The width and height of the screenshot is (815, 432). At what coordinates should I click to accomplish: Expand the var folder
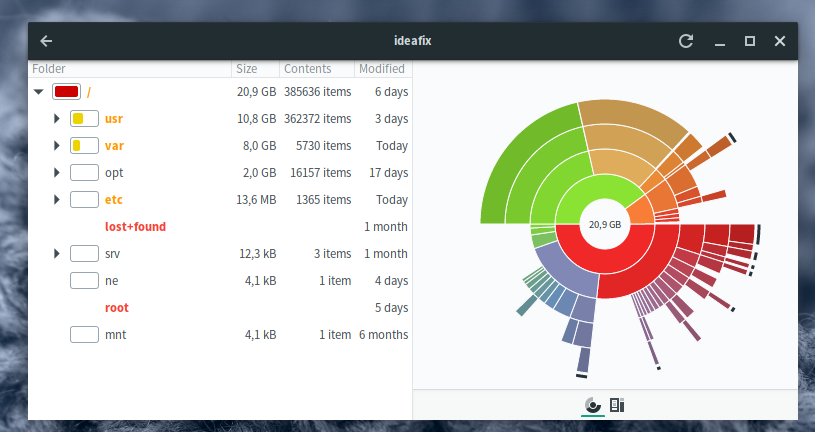click(x=57, y=146)
